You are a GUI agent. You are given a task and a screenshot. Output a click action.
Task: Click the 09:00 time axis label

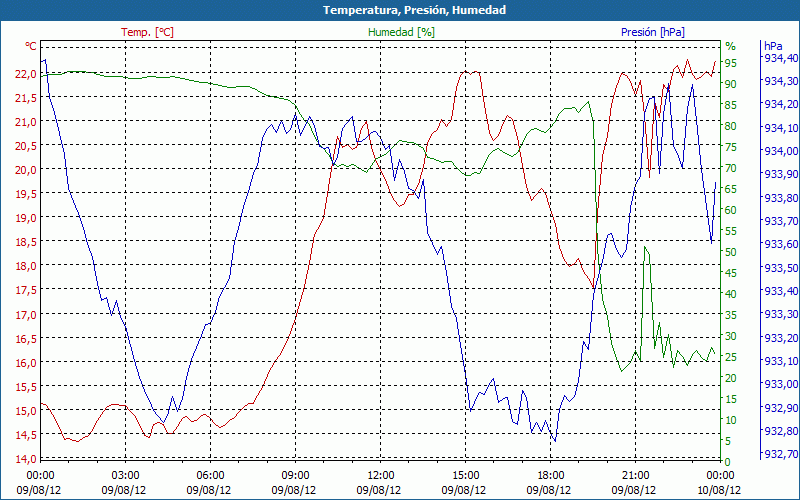[295, 476]
